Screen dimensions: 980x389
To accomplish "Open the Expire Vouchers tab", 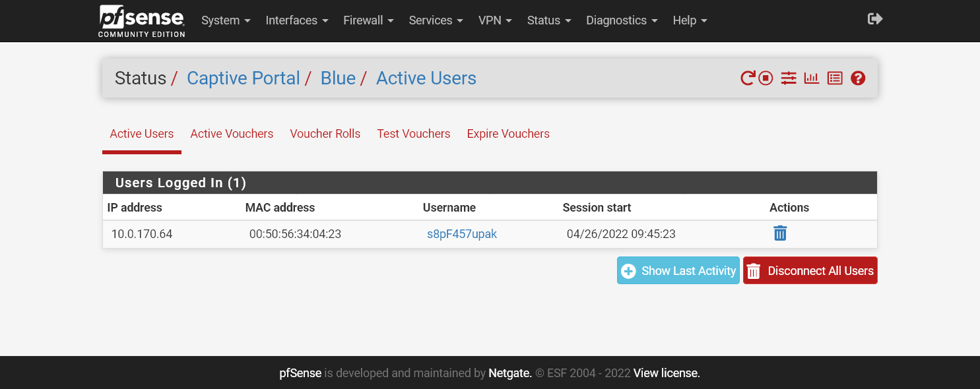I will tap(508, 134).
